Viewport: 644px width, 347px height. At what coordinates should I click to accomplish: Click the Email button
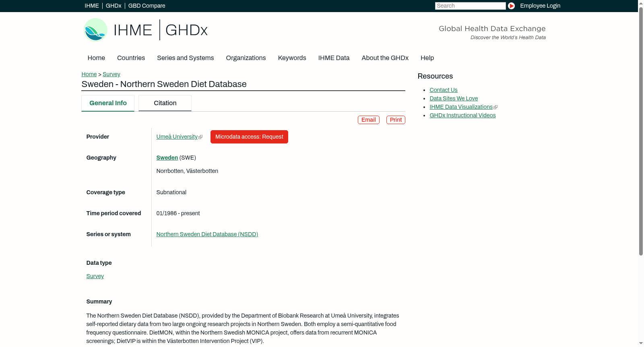pos(369,120)
